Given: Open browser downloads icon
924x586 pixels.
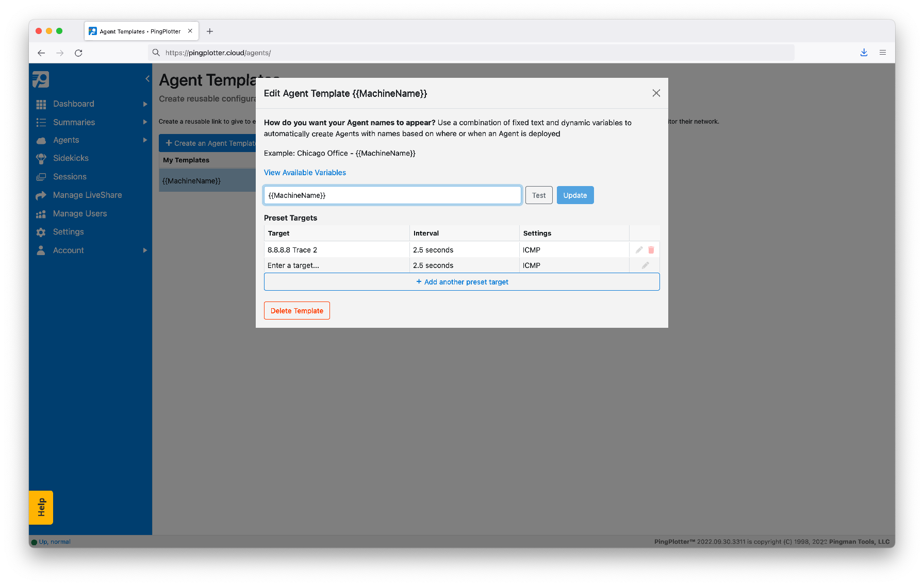Looking at the screenshot, I should (x=864, y=53).
